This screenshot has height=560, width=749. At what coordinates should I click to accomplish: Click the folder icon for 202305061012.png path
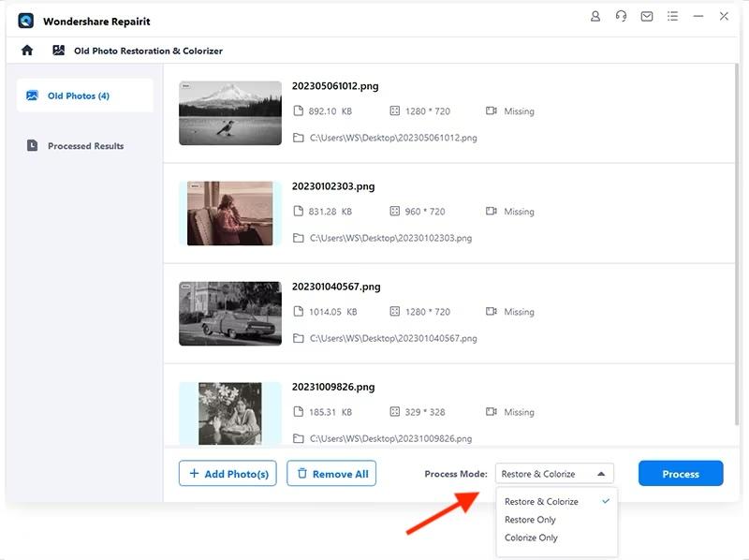coord(299,138)
